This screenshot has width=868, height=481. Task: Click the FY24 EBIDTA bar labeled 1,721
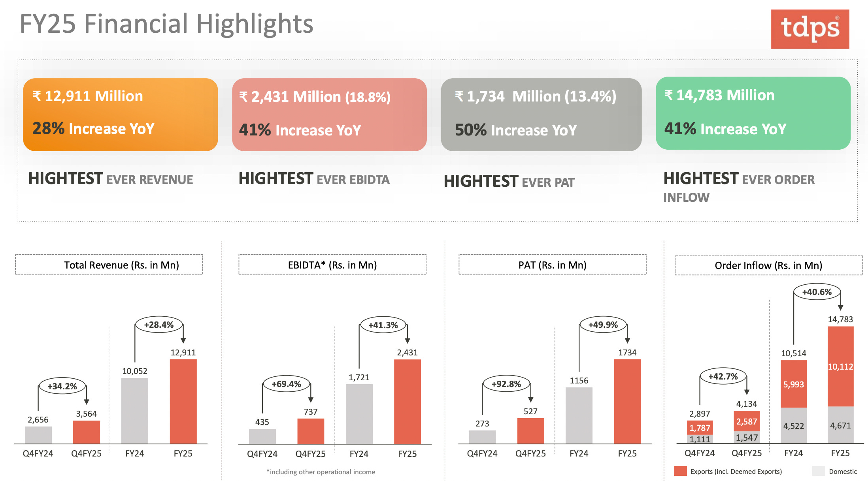[359, 413]
